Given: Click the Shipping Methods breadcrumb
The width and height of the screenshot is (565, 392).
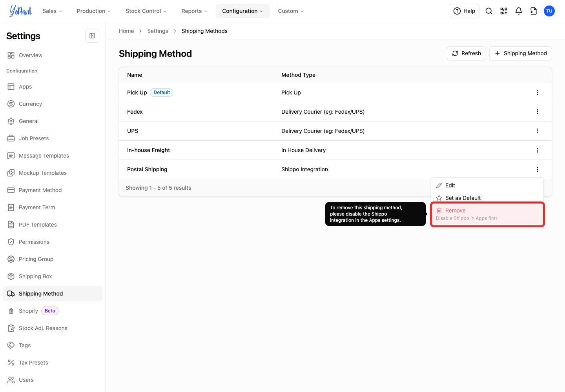Looking at the screenshot, I should [204, 31].
